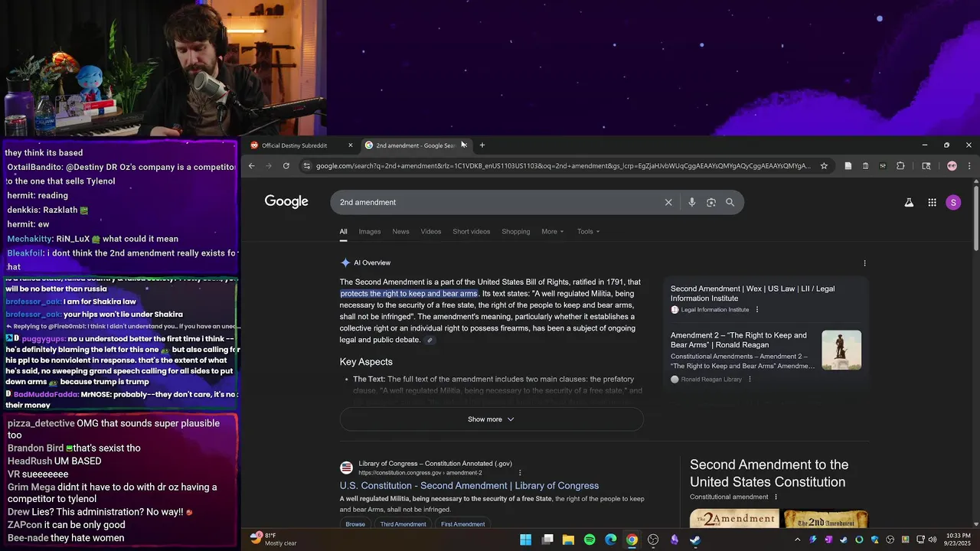Viewport: 980px width, 551px height.
Task: Click the page vertical scrollbar
Action: tap(976, 218)
